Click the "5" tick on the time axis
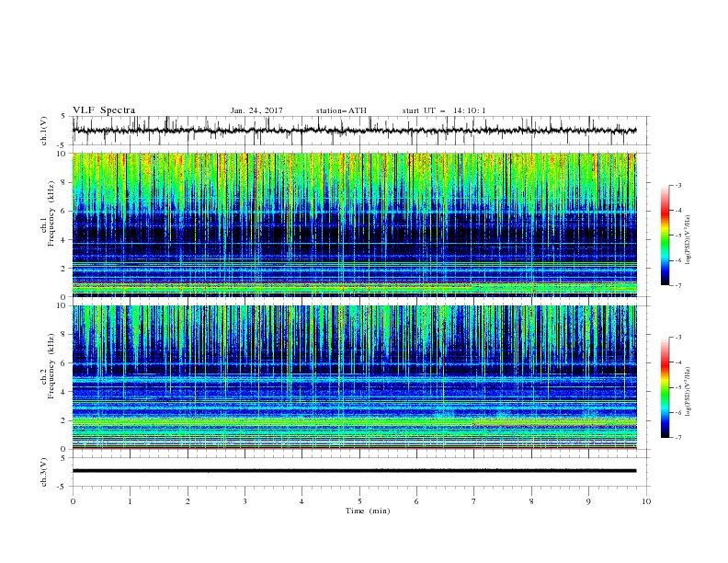The height and width of the screenshot is (563, 728). 359,501
